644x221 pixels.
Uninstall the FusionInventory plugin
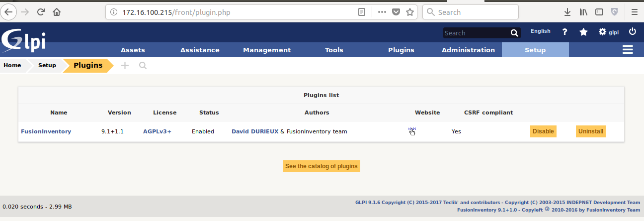[591, 131]
